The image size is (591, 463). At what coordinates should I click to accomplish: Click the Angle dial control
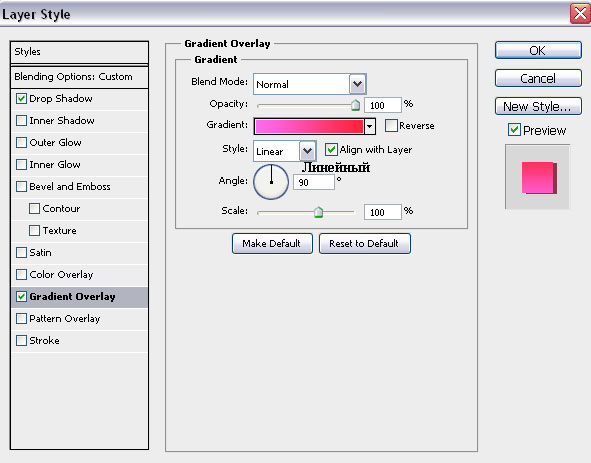[271, 182]
